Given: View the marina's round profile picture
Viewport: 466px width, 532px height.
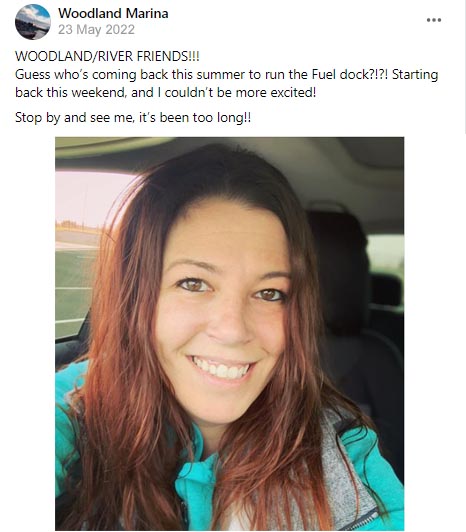Looking at the screenshot, I should [x=33, y=22].
